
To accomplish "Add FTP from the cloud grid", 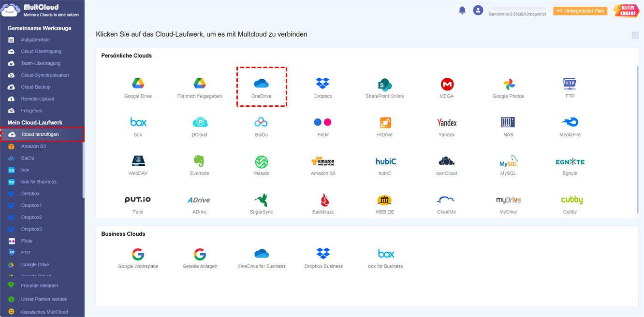I will [570, 84].
